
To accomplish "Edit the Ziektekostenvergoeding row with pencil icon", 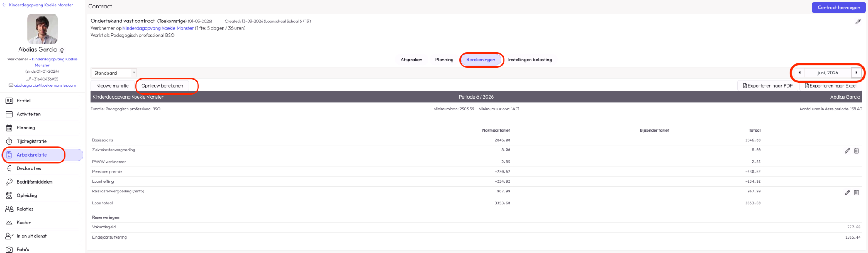I will coord(847,151).
